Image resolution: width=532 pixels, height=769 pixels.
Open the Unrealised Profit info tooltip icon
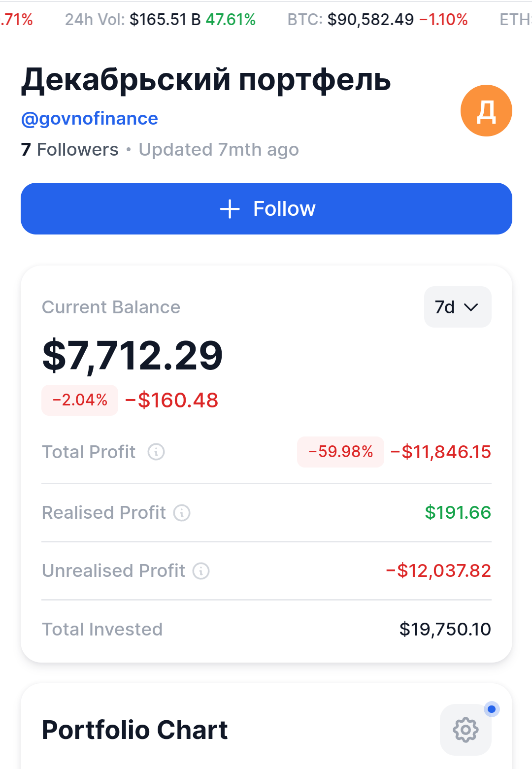tap(201, 571)
